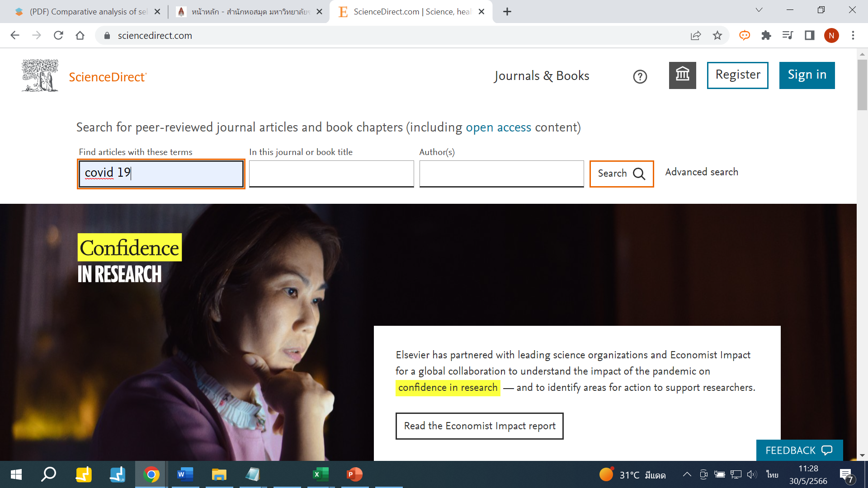
Task: Open the yellow sticky notes taskbar app
Action: (x=84, y=474)
